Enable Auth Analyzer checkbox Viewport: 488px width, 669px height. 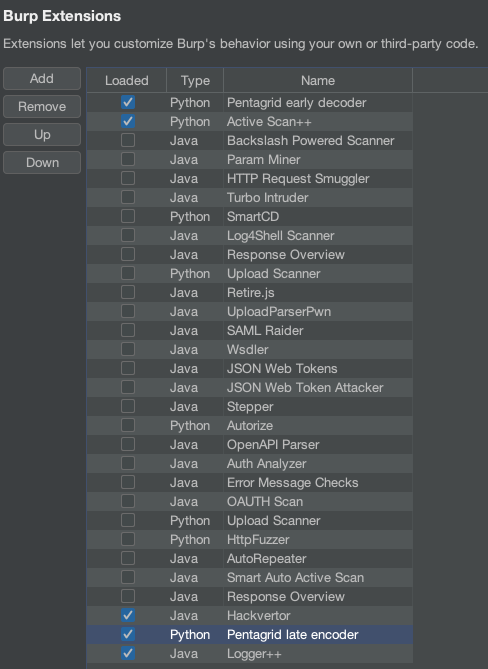pyautogui.click(x=128, y=463)
